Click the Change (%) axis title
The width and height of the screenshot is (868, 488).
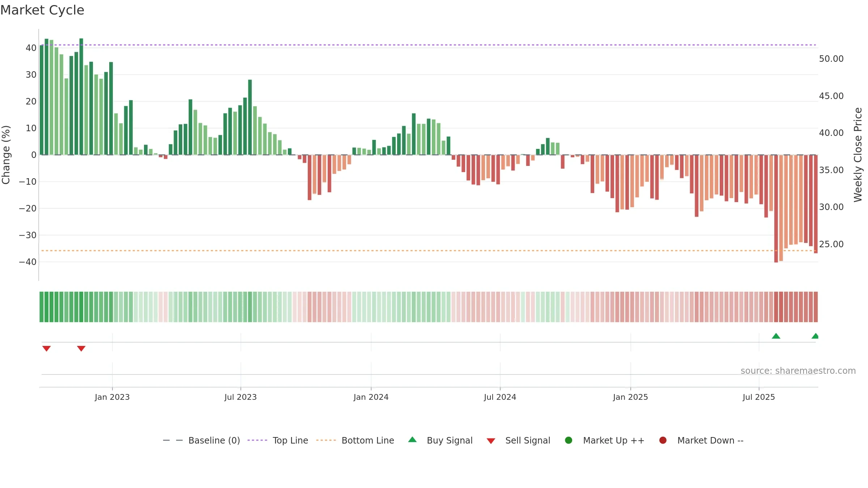coord(6,155)
